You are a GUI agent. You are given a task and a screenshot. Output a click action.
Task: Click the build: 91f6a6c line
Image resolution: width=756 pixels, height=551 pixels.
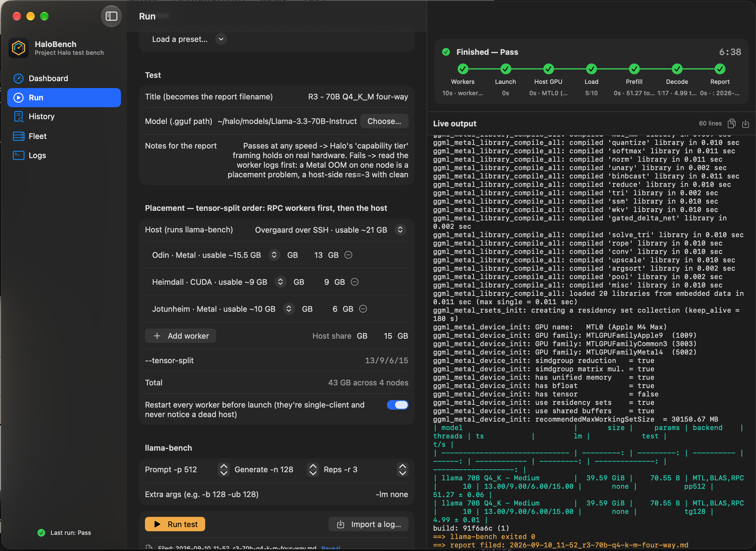[471, 528]
